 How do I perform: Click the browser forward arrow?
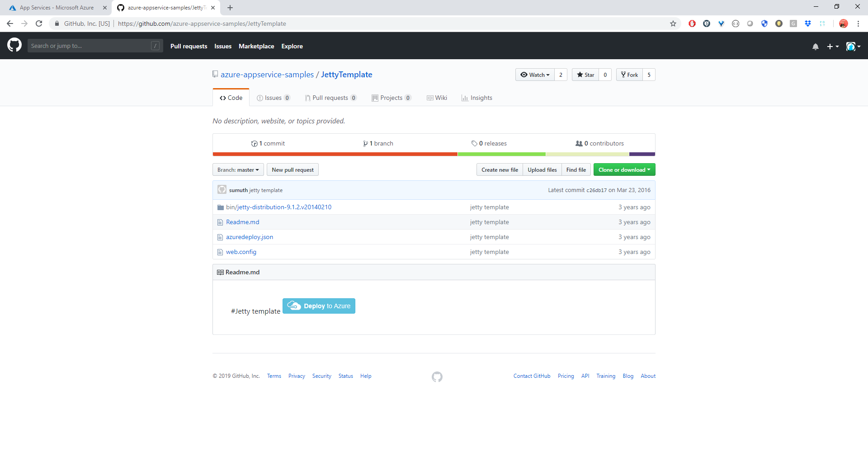coord(24,23)
